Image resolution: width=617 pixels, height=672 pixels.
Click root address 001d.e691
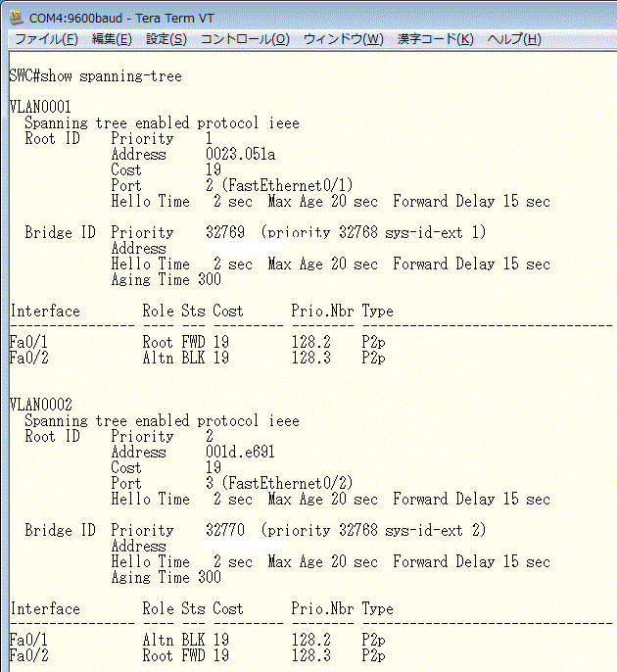click(240, 452)
